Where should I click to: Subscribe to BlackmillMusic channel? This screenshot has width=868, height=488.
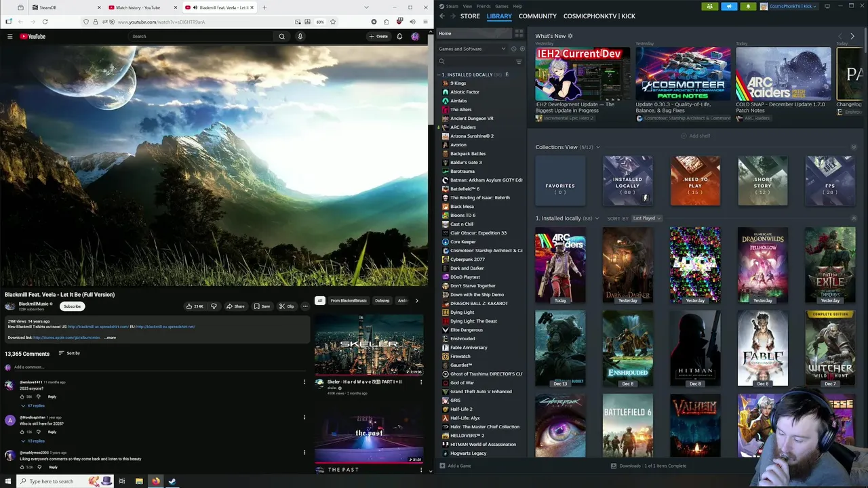coord(72,306)
